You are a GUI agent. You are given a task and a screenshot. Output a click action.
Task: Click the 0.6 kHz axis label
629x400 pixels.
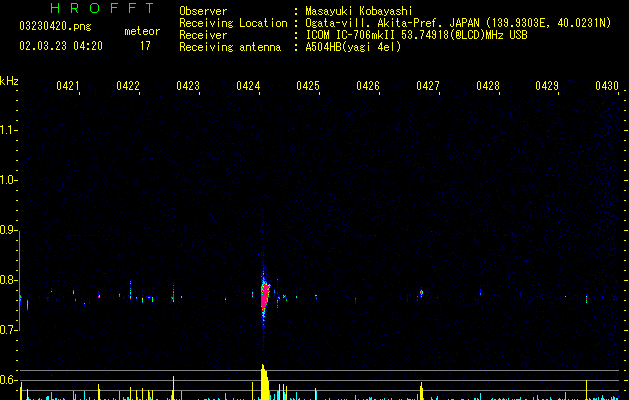click(8, 380)
